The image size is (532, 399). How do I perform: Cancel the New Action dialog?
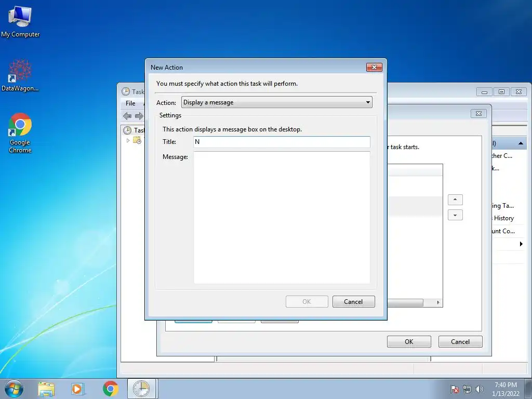[x=353, y=302]
